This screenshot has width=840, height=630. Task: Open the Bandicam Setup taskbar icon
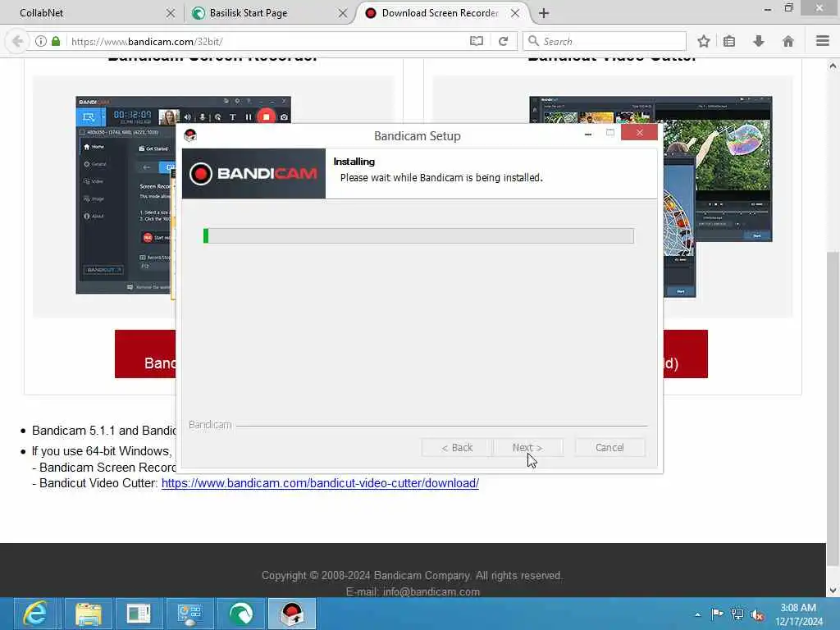click(292, 614)
